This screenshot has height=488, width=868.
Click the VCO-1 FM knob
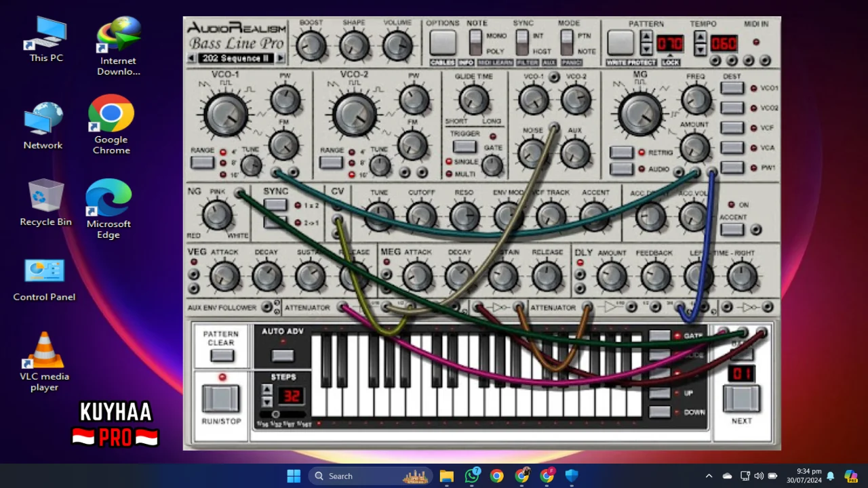284,144
